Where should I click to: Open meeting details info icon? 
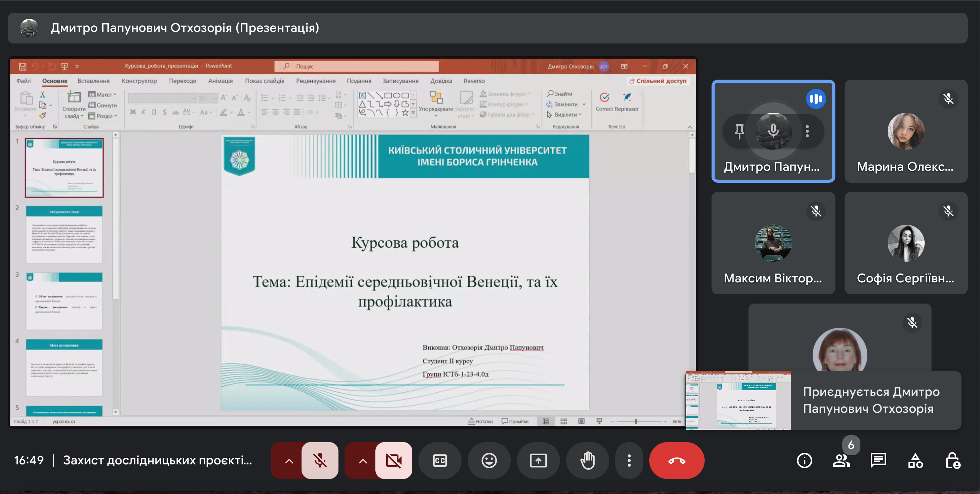(x=804, y=461)
